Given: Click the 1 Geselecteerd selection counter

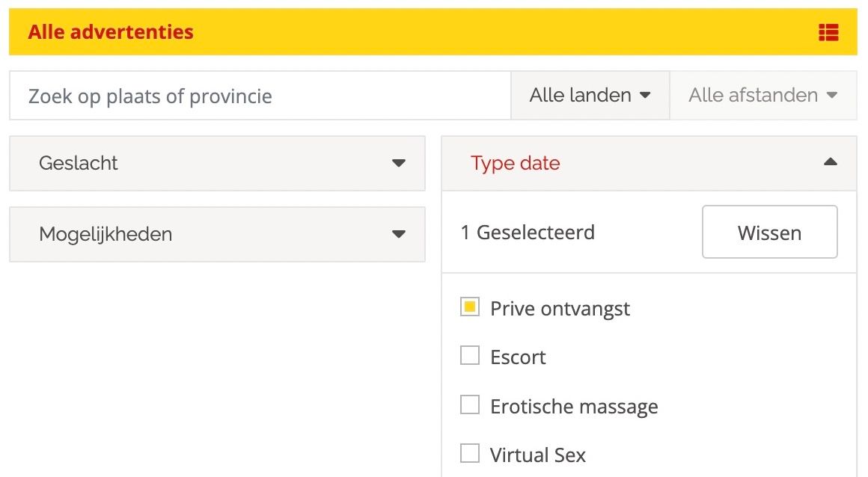Looking at the screenshot, I should (528, 233).
